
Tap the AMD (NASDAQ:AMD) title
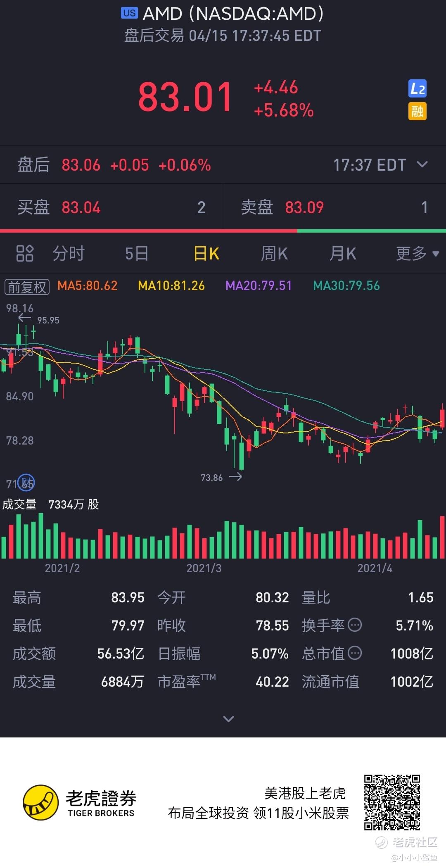[233, 14]
